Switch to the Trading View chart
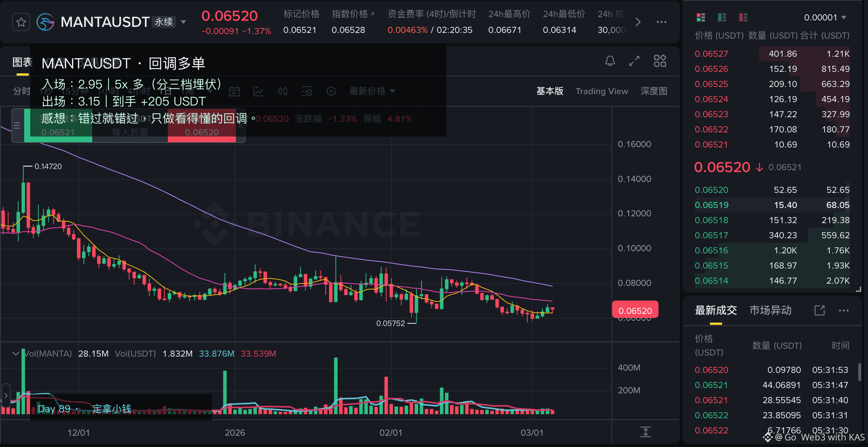Screen dimensions: 868x447 pos(602,91)
